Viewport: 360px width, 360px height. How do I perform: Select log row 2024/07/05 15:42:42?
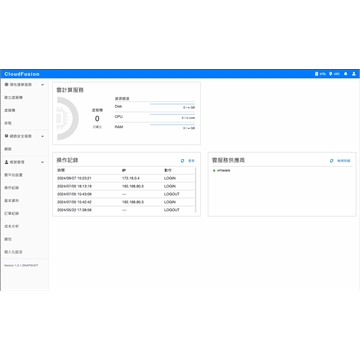pyautogui.click(x=125, y=202)
